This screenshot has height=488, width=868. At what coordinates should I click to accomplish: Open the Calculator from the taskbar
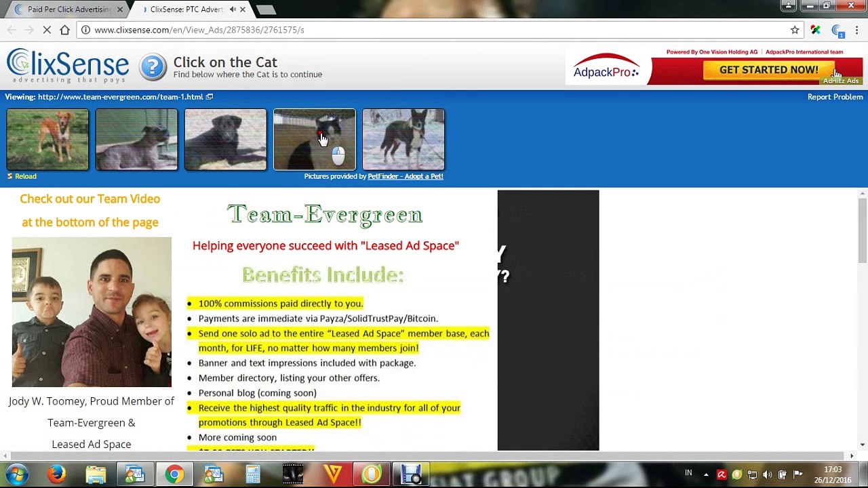[x=253, y=474]
